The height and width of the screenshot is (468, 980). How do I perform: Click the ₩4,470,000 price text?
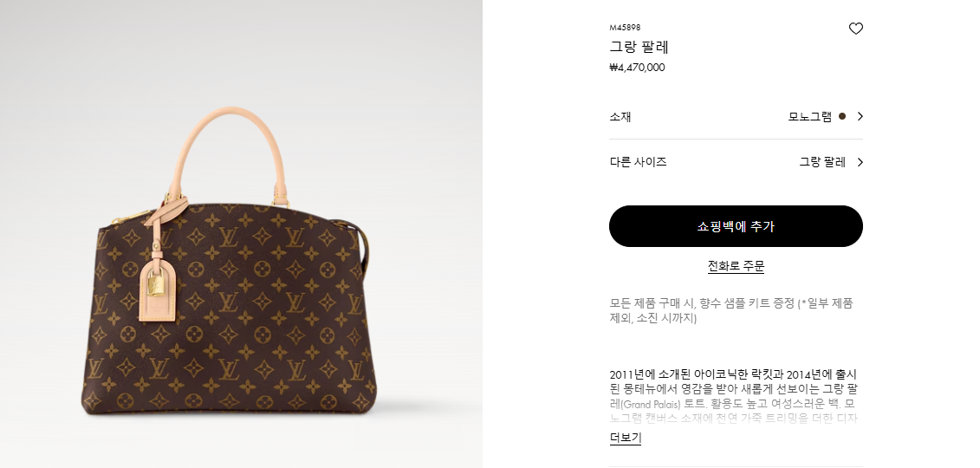(x=637, y=68)
